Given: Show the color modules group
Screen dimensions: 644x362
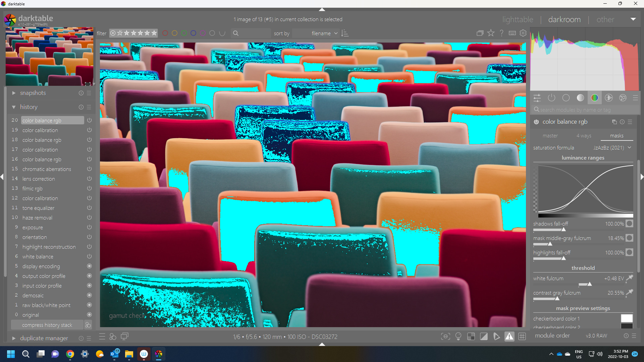Looking at the screenshot, I should click(594, 98).
